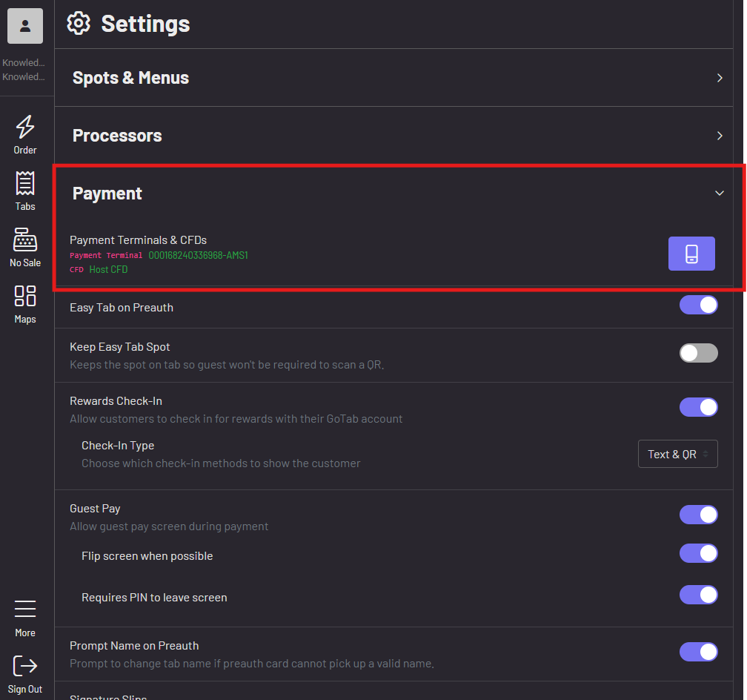
Task: Click the No Sale register icon
Action: 25,240
